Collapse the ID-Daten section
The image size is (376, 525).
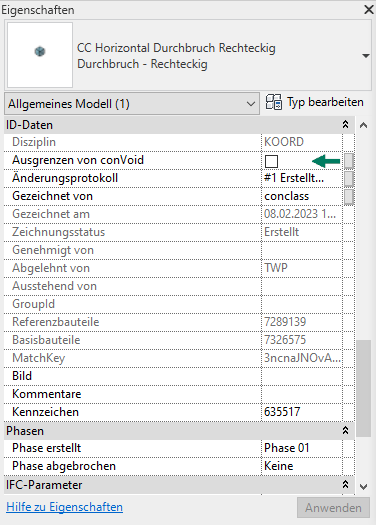(x=346, y=125)
